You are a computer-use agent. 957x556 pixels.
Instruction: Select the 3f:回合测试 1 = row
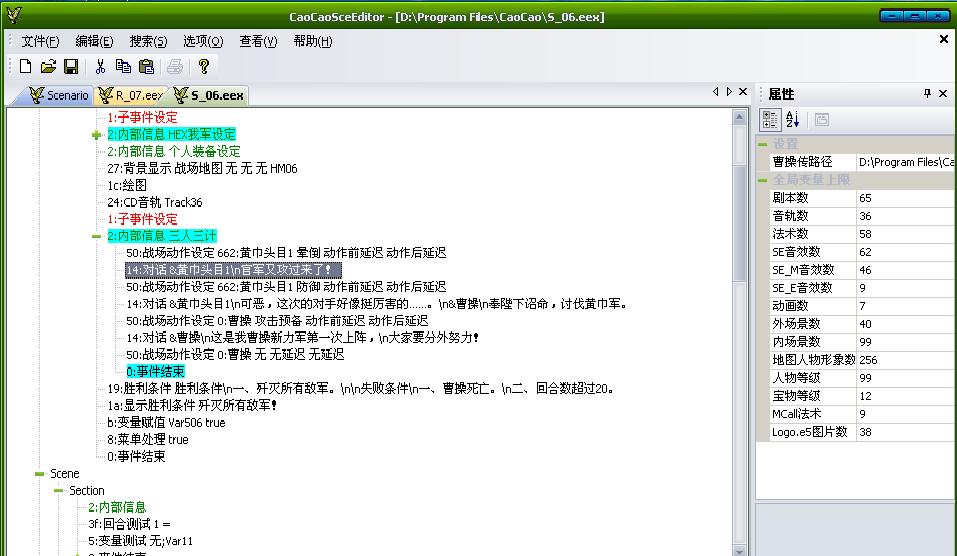(129, 524)
